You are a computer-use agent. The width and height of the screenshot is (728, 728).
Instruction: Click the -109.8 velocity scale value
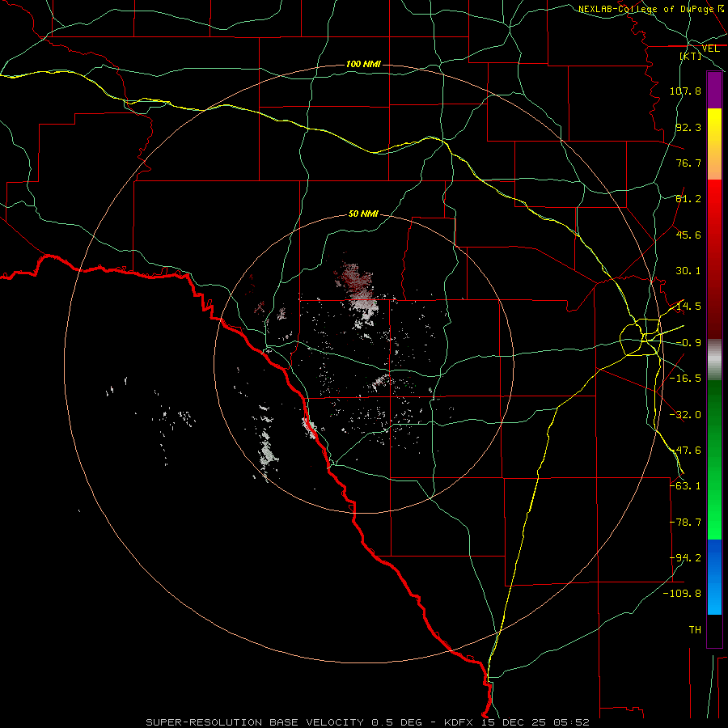(x=682, y=594)
